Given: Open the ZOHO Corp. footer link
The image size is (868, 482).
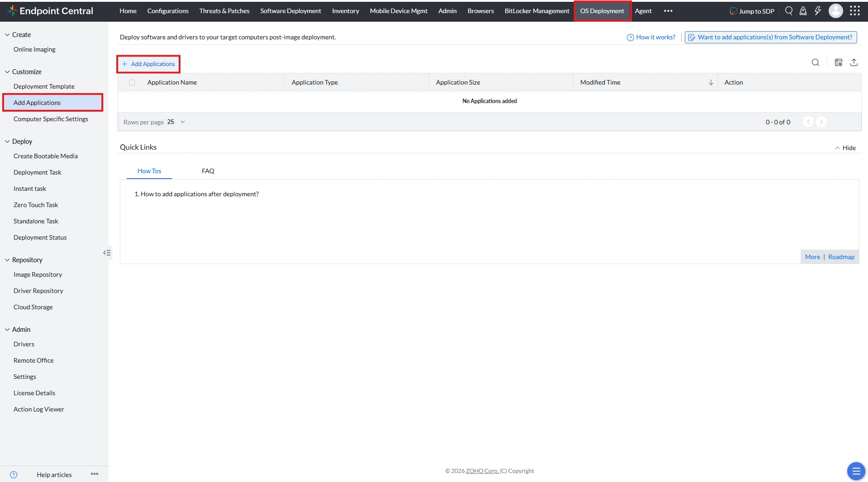Looking at the screenshot, I should click(482, 471).
